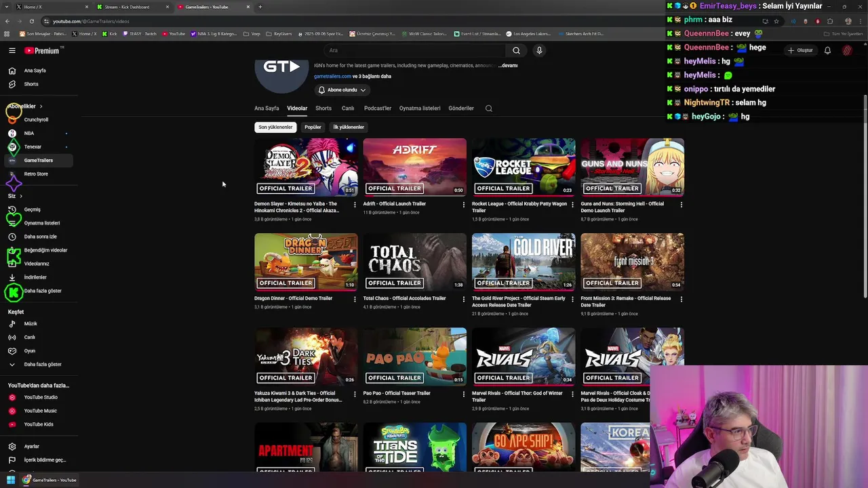Open the YouTube hamburger guide menu
The width and height of the screenshot is (868, 488).
pos(12,50)
